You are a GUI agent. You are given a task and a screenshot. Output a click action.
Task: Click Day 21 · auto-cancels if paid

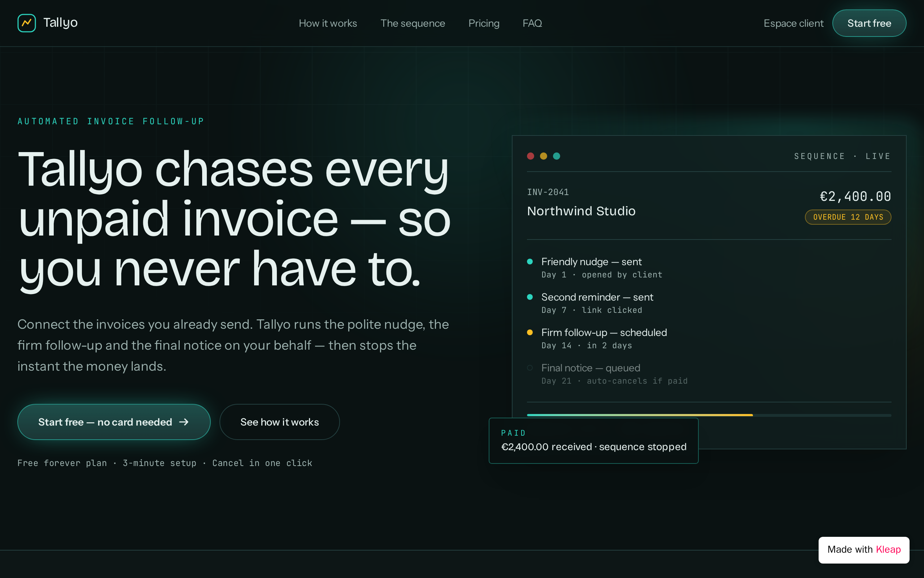tap(614, 381)
